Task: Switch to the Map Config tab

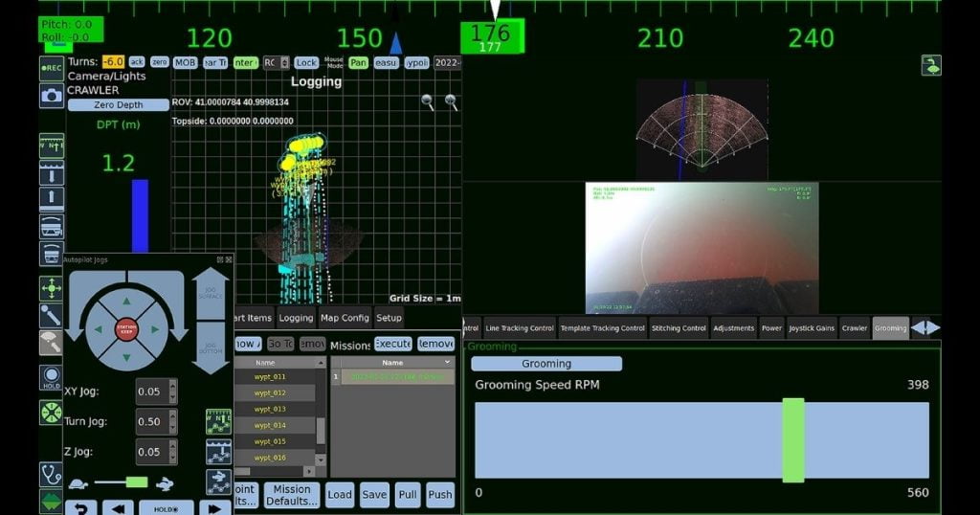Action: [x=345, y=318]
